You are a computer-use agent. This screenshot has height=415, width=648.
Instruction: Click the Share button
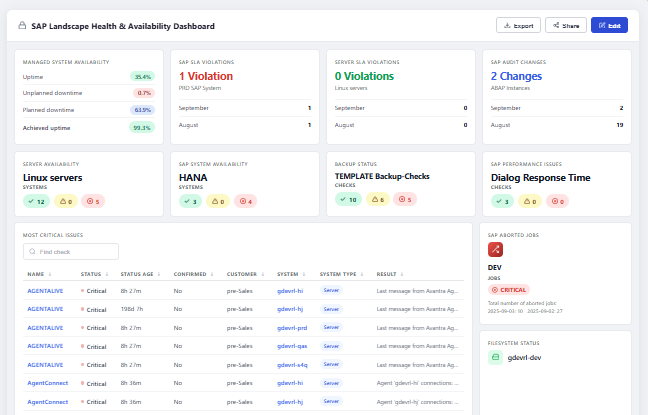(566, 25)
